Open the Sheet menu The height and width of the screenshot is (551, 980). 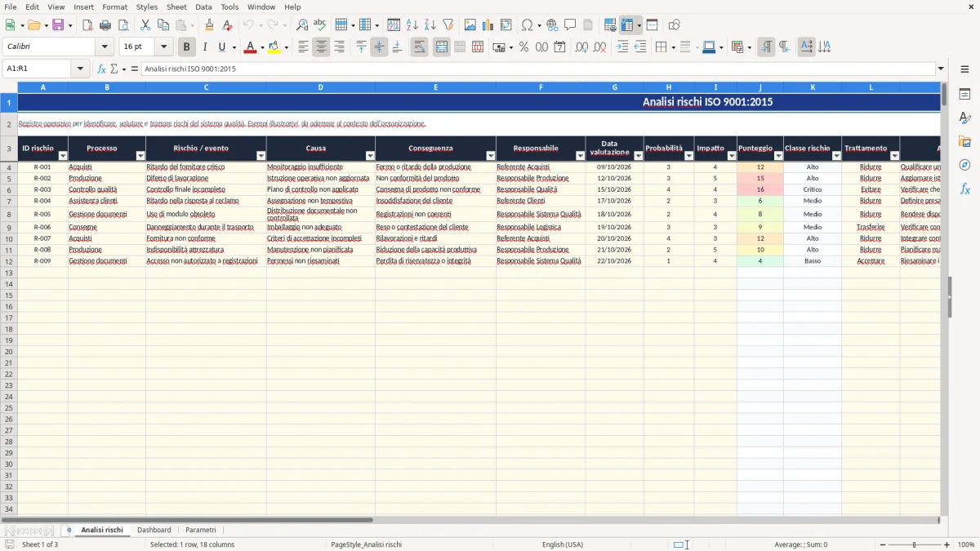[176, 7]
